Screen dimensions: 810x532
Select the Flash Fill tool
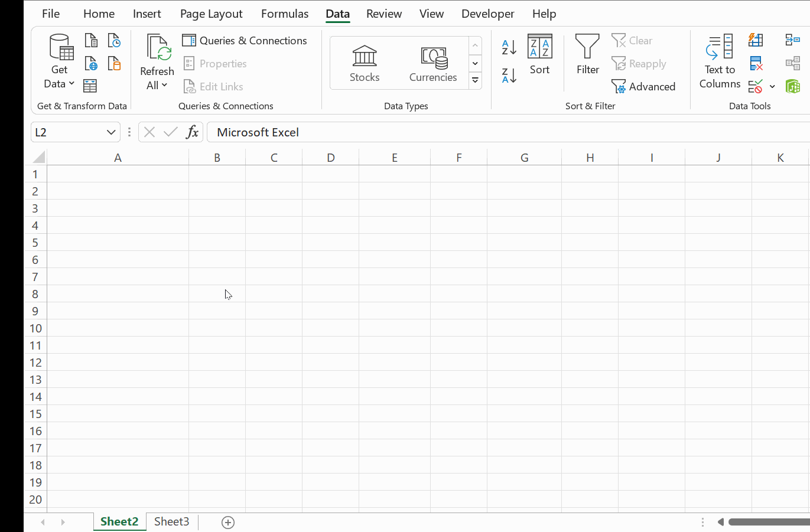(756, 40)
